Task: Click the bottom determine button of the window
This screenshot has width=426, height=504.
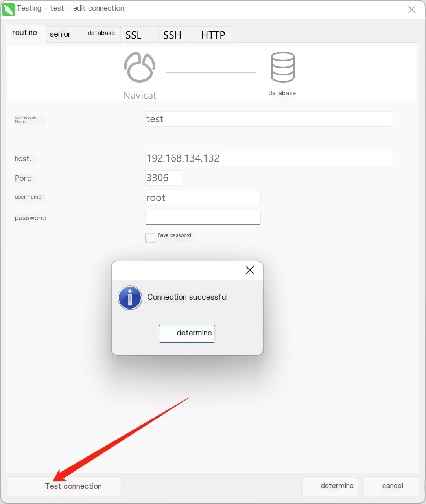Action: [x=330, y=487]
